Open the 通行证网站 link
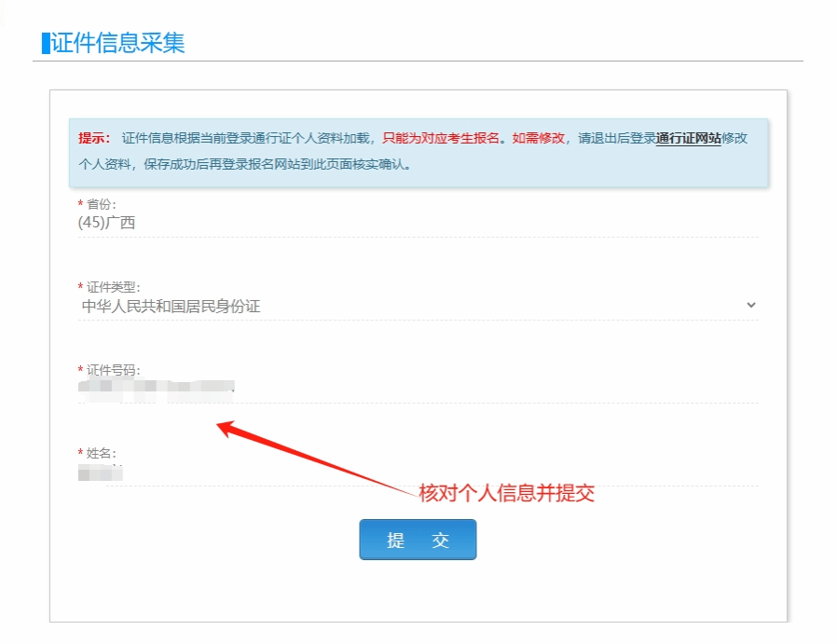Image resolution: width=837 pixels, height=644 pixels. click(x=688, y=138)
